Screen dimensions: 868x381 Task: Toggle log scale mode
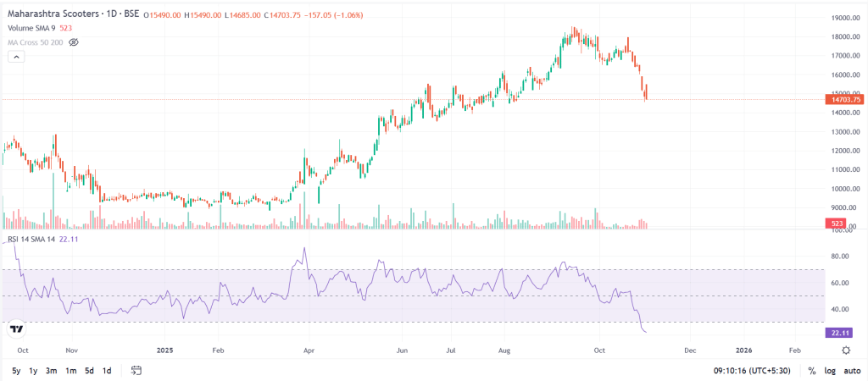(828, 371)
